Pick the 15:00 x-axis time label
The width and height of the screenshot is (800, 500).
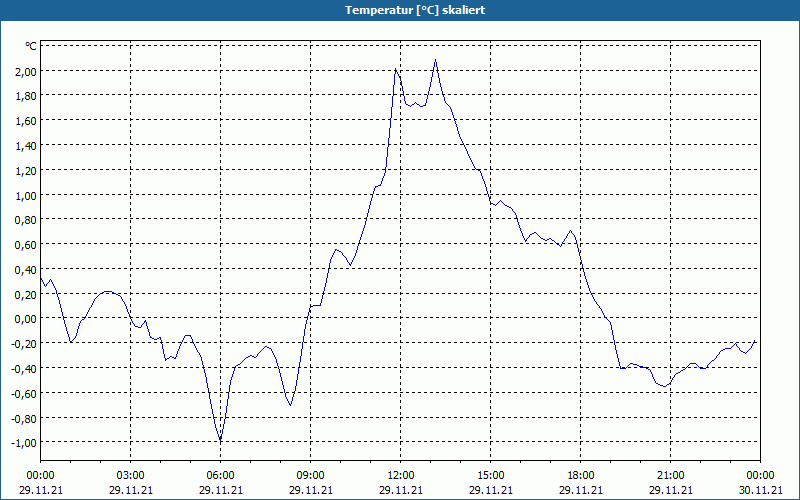490,476
